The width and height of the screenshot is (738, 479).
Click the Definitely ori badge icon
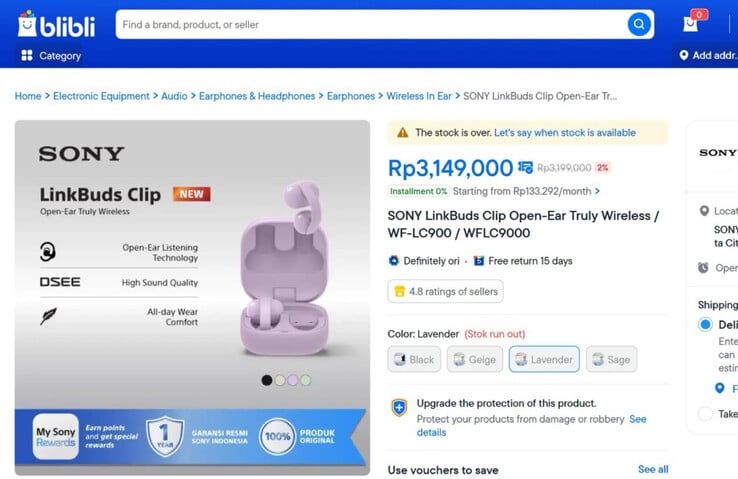click(x=394, y=261)
